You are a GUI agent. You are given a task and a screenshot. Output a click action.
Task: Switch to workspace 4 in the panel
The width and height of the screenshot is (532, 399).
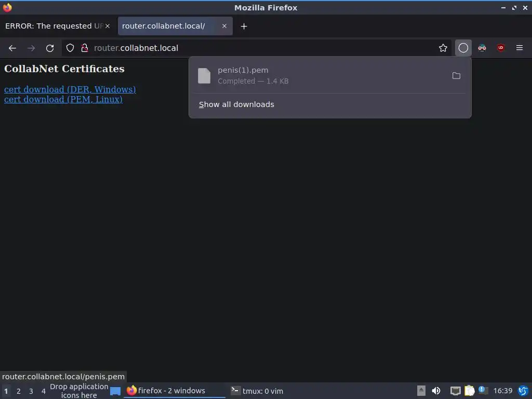pyautogui.click(x=44, y=391)
